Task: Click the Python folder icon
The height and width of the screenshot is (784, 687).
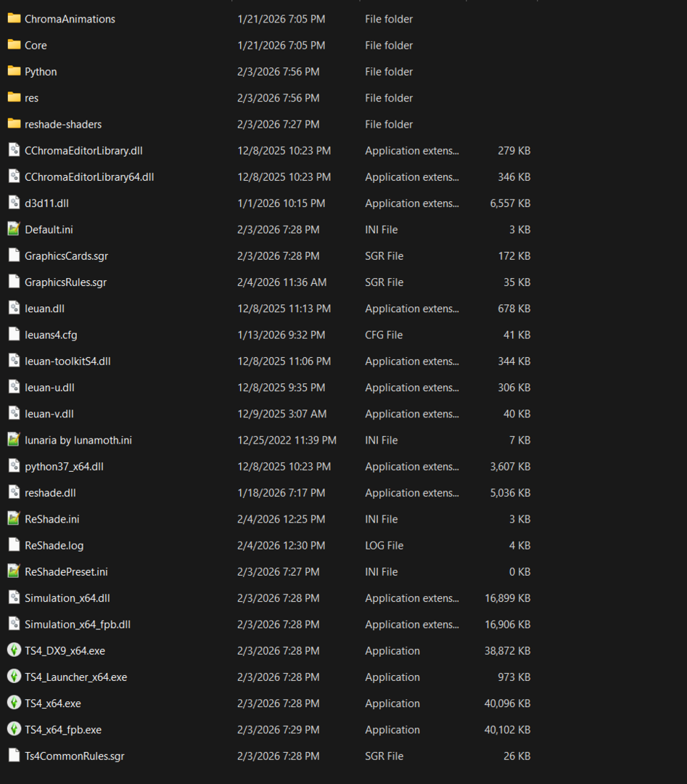Action: (x=14, y=71)
